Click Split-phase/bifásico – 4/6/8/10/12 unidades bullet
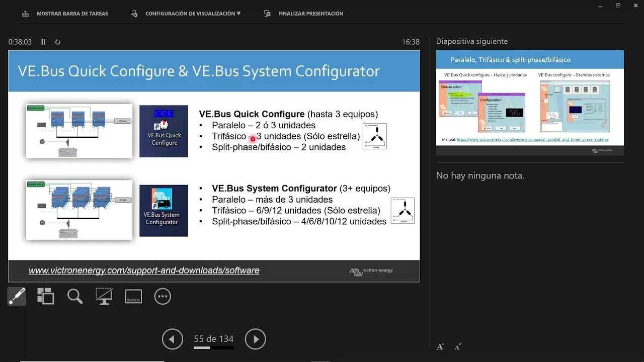Image resolution: width=644 pixels, height=362 pixels. click(x=299, y=222)
